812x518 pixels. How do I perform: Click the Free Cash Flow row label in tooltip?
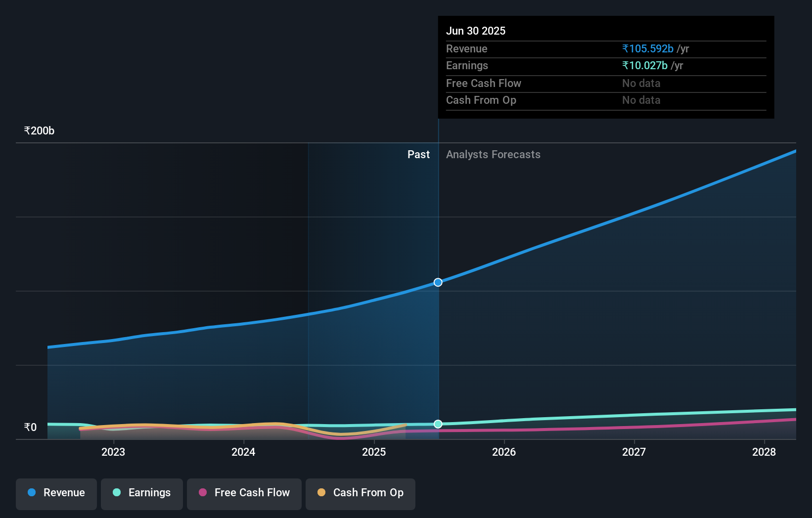click(484, 83)
